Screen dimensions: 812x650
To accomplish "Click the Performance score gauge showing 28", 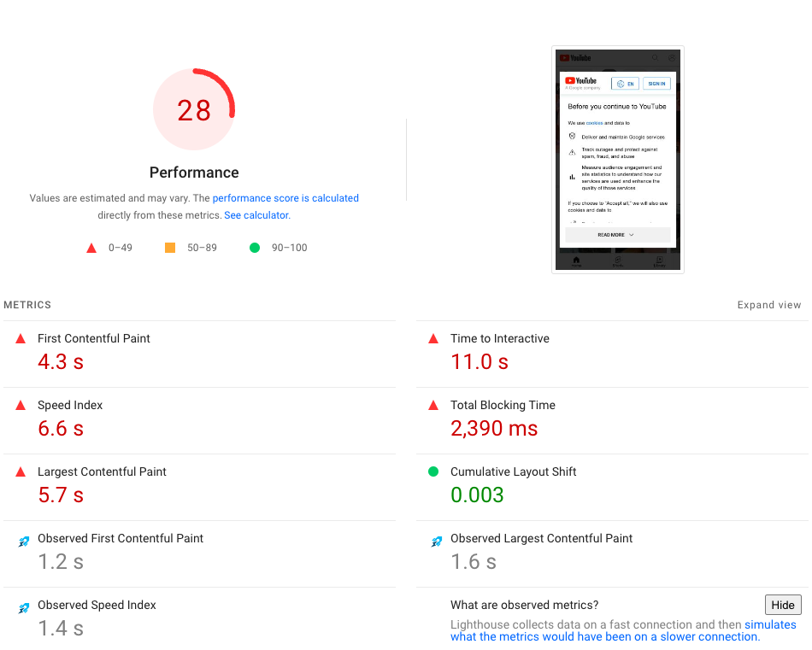I will point(194,109).
